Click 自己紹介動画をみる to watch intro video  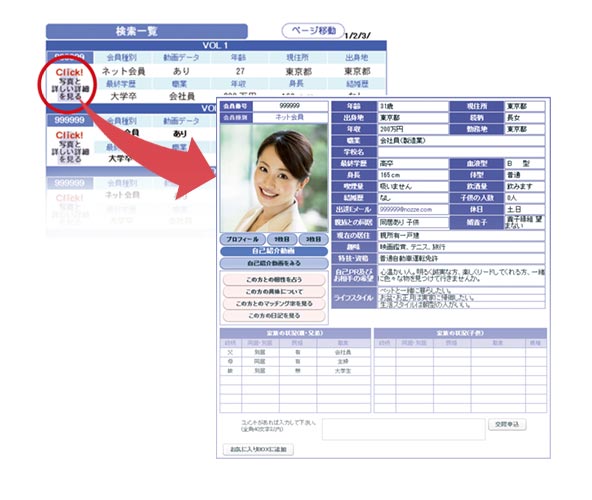[x=274, y=263]
